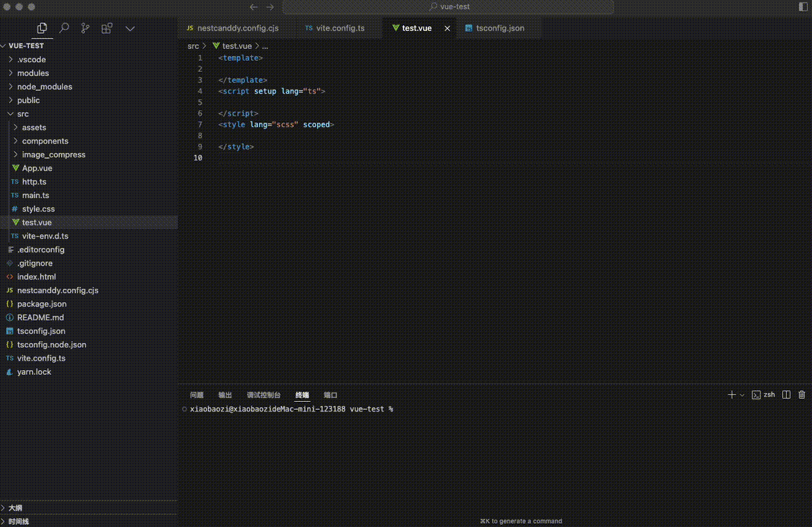Switch to the 输出 panel tab
812x527 pixels.
click(225, 395)
